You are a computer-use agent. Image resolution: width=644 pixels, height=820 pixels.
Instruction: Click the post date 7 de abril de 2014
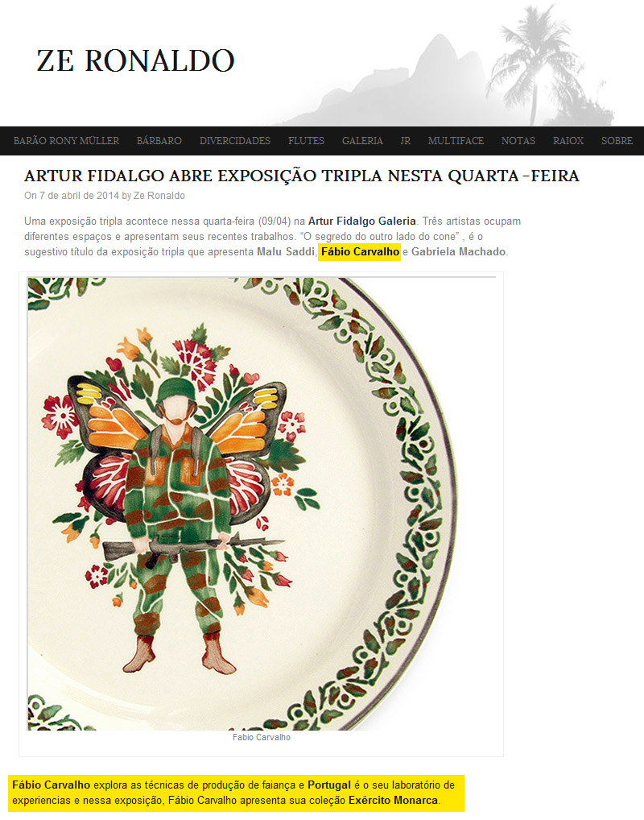pyautogui.click(x=80, y=196)
